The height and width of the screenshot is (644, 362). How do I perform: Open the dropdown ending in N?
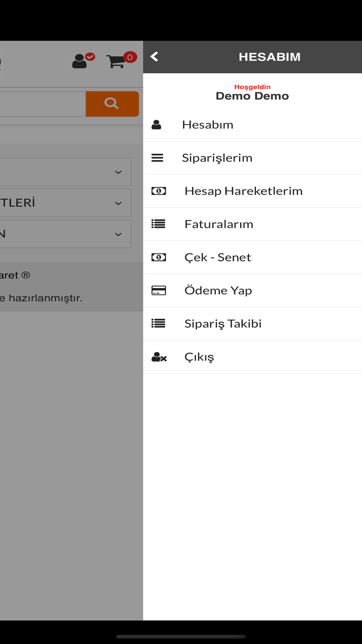pyautogui.click(x=118, y=234)
